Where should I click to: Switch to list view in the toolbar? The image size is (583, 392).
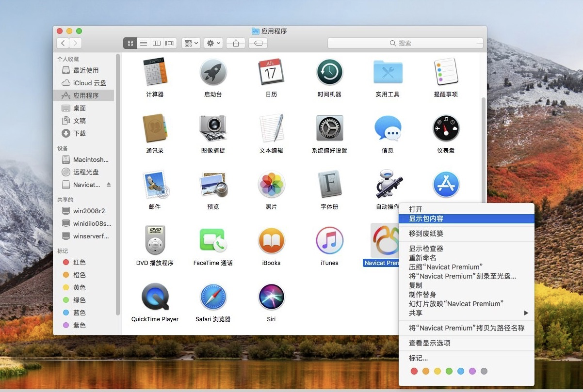(144, 43)
